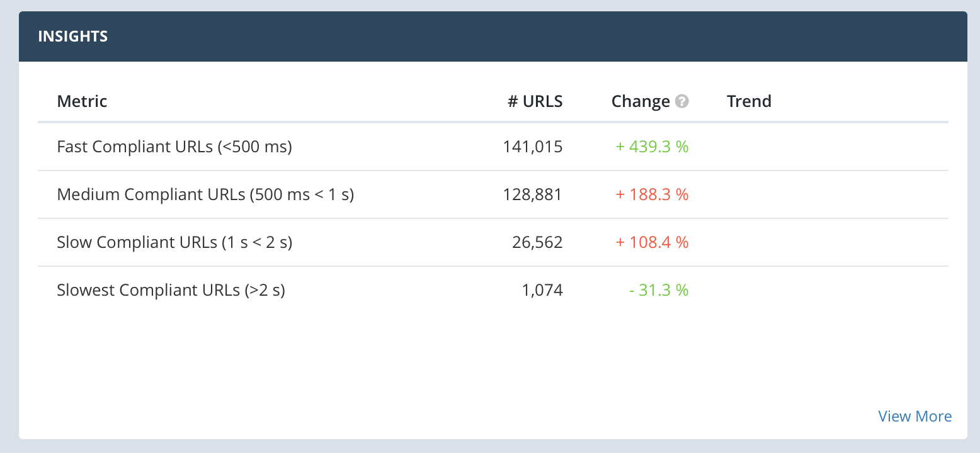Click the red +108.4 % change value

pyautogui.click(x=652, y=242)
